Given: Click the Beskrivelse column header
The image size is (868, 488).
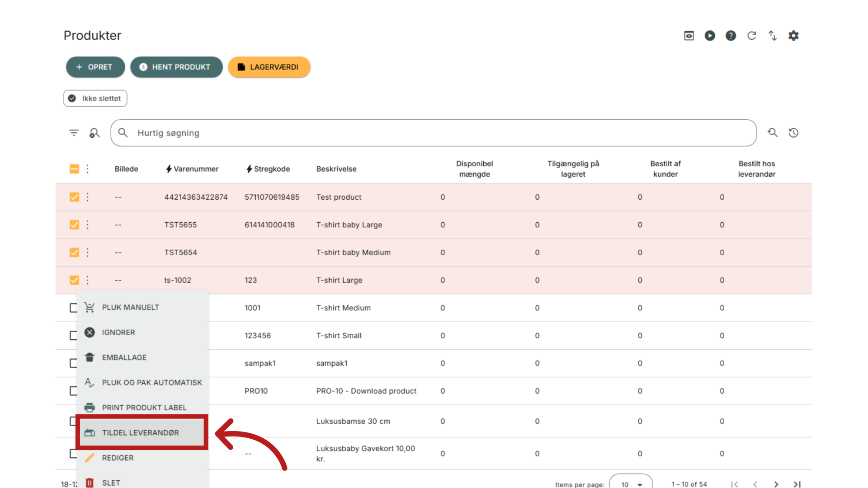Looking at the screenshot, I should point(336,169).
